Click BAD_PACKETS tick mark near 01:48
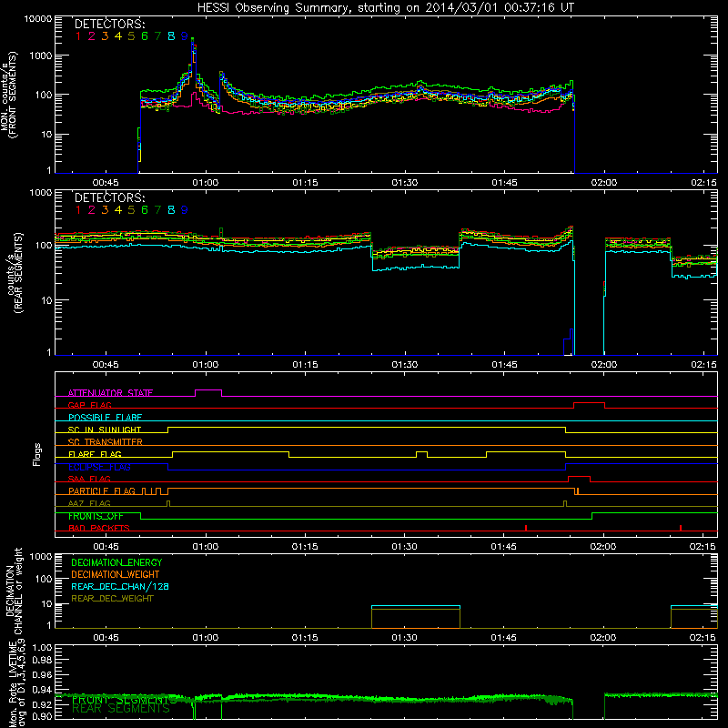728x728 pixels. [x=526, y=528]
